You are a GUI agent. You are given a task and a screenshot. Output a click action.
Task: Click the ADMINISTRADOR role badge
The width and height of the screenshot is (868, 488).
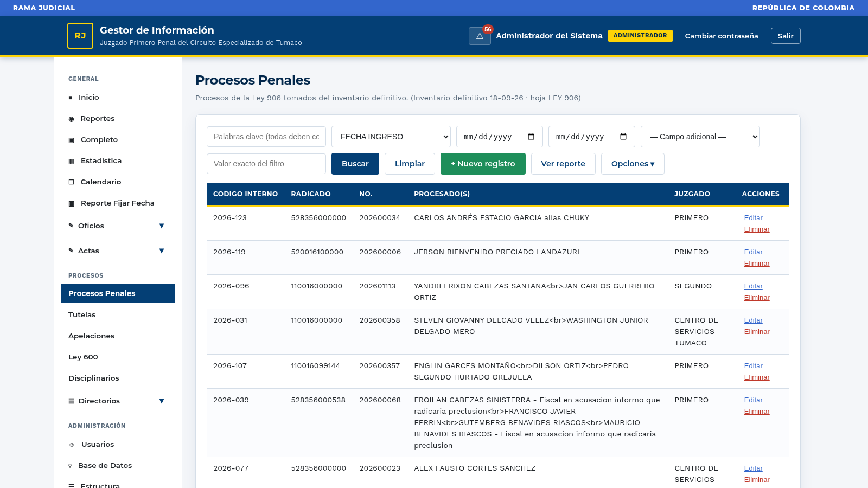[x=640, y=36]
